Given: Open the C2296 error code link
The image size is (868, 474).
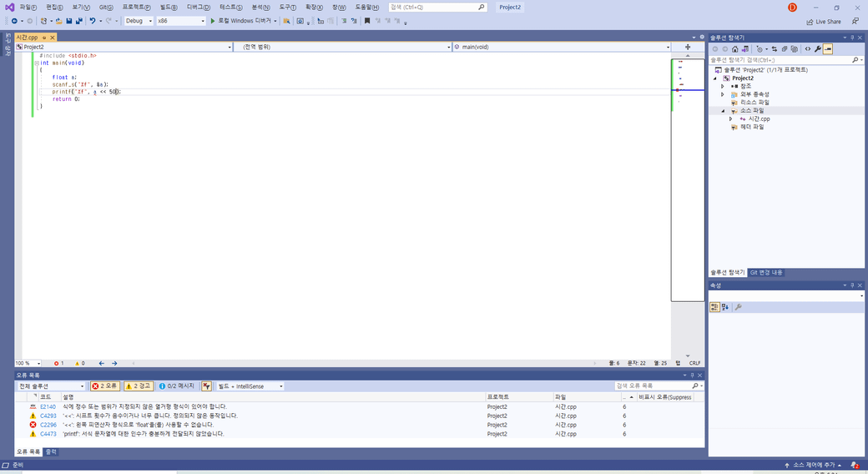Looking at the screenshot, I should coord(48,425).
